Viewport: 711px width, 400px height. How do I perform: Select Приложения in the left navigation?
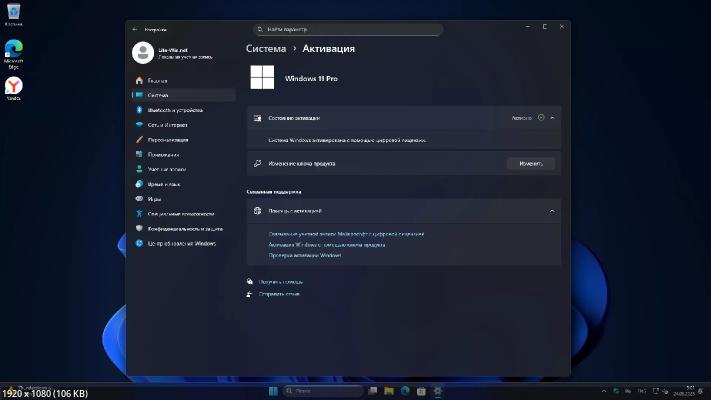(x=164, y=154)
